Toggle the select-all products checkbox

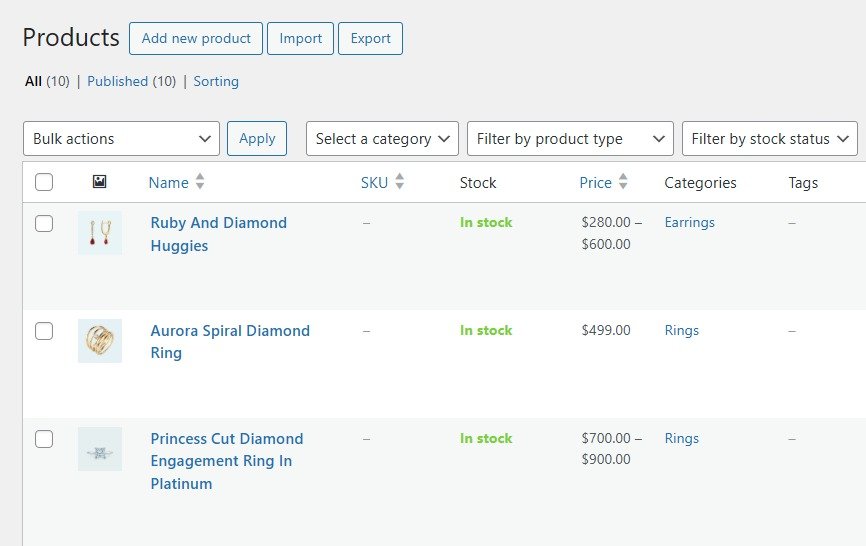[44, 182]
